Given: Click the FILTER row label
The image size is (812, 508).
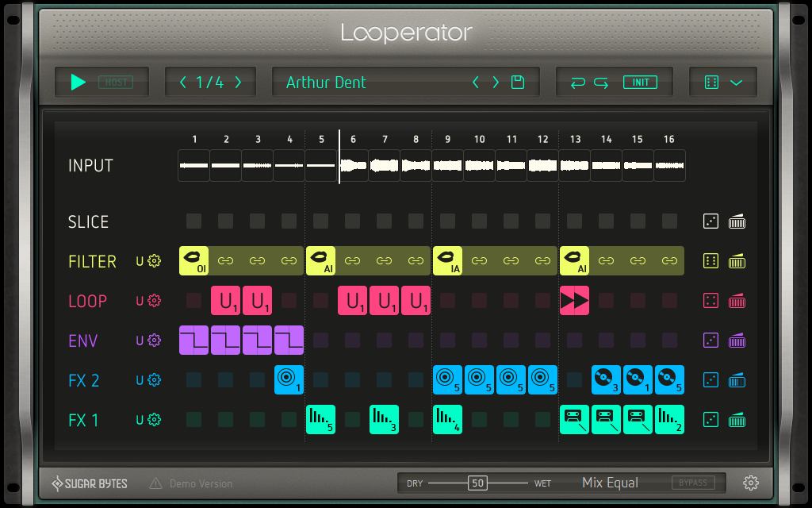Looking at the screenshot, I should pyautogui.click(x=92, y=261).
